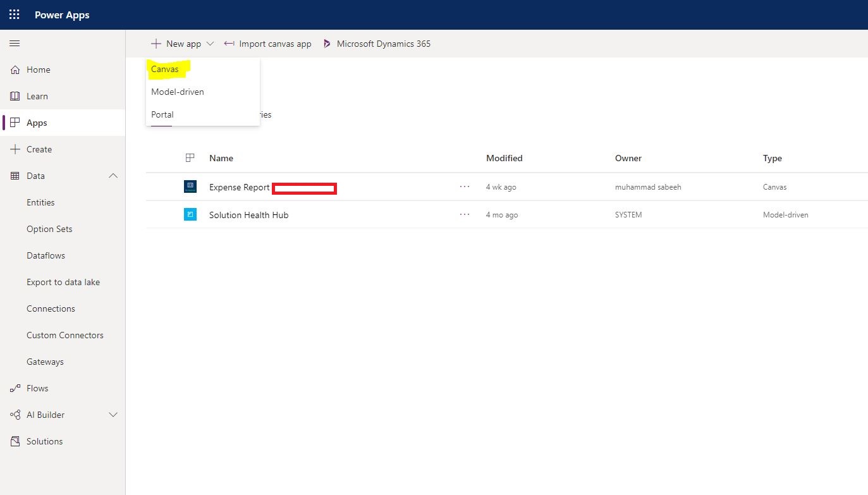Viewport: 868px width, 495px height.
Task: Open Gateways from the sidebar
Action: pyautogui.click(x=45, y=362)
